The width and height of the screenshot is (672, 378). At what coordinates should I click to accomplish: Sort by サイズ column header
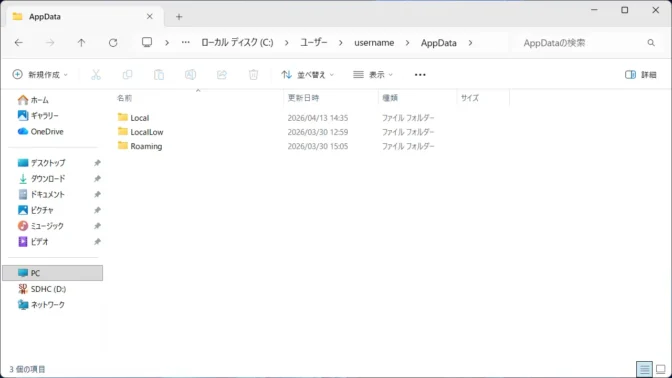[x=483, y=98]
